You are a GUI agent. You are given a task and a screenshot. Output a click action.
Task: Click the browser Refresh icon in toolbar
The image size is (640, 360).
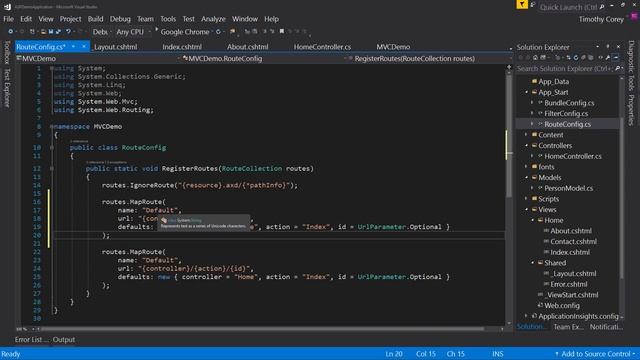coord(218,31)
